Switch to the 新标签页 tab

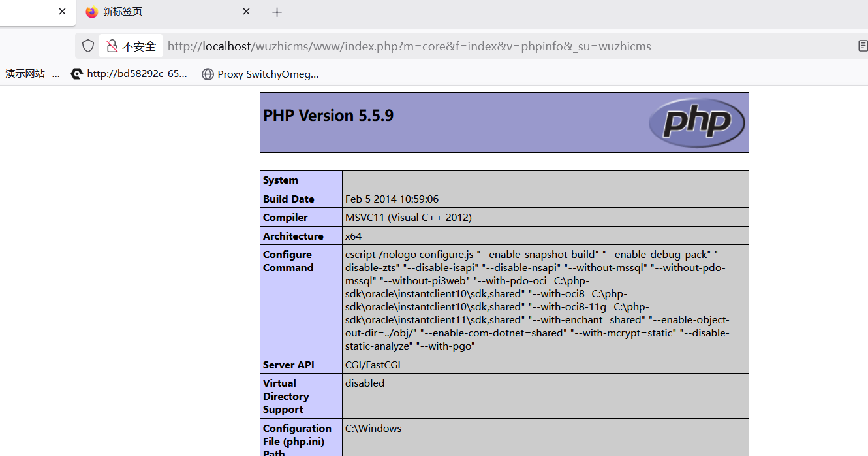157,12
